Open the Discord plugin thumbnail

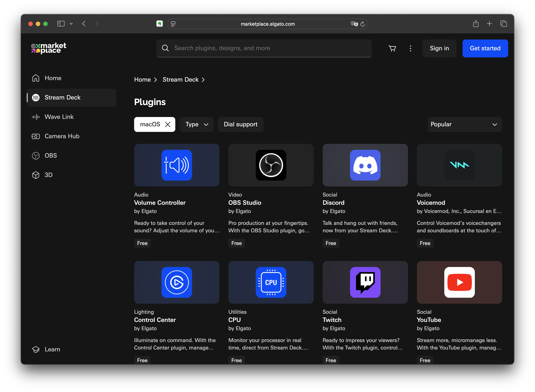(x=365, y=165)
